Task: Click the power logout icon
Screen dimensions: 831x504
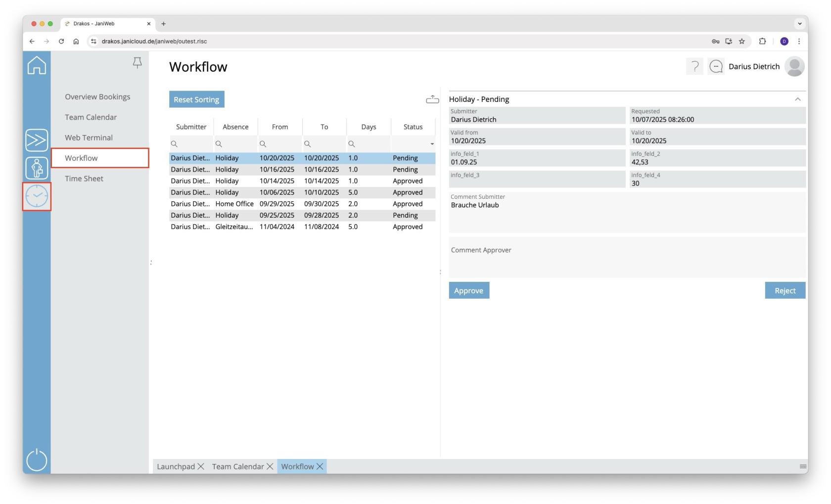Action: (x=37, y=459)
